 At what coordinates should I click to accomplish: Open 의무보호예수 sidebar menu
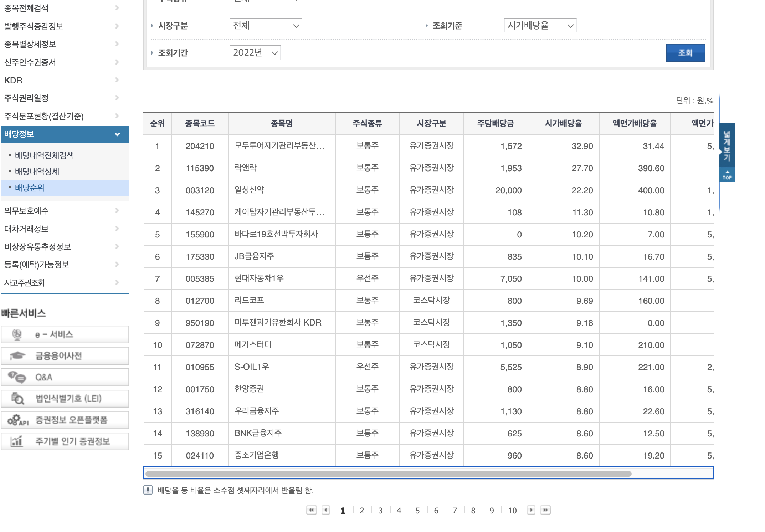pos(26,211)
